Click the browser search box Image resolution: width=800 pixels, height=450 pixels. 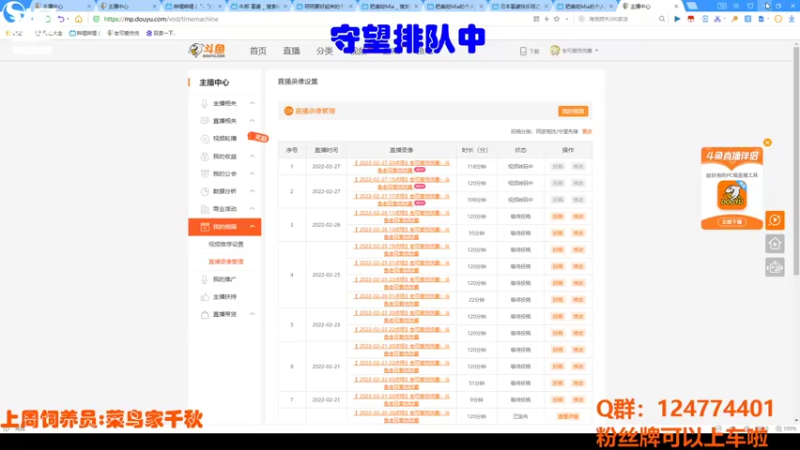[x=622, y=19]
